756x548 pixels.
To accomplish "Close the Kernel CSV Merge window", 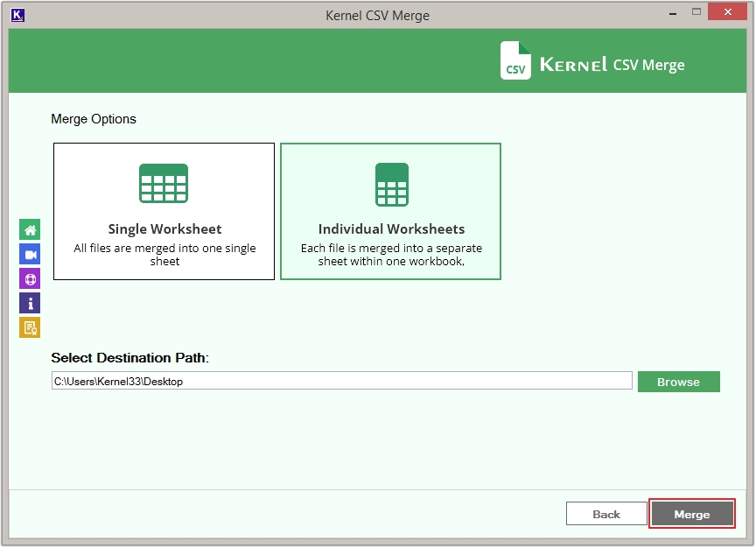I will [727, 12].
